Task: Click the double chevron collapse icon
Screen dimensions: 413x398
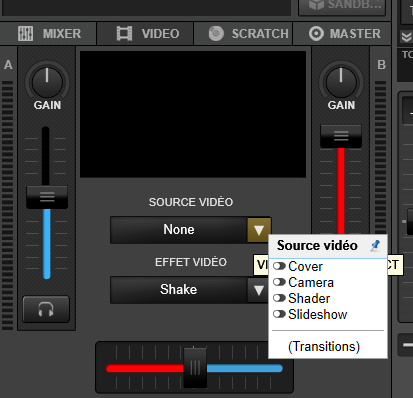Action: [x=406, y=37]
